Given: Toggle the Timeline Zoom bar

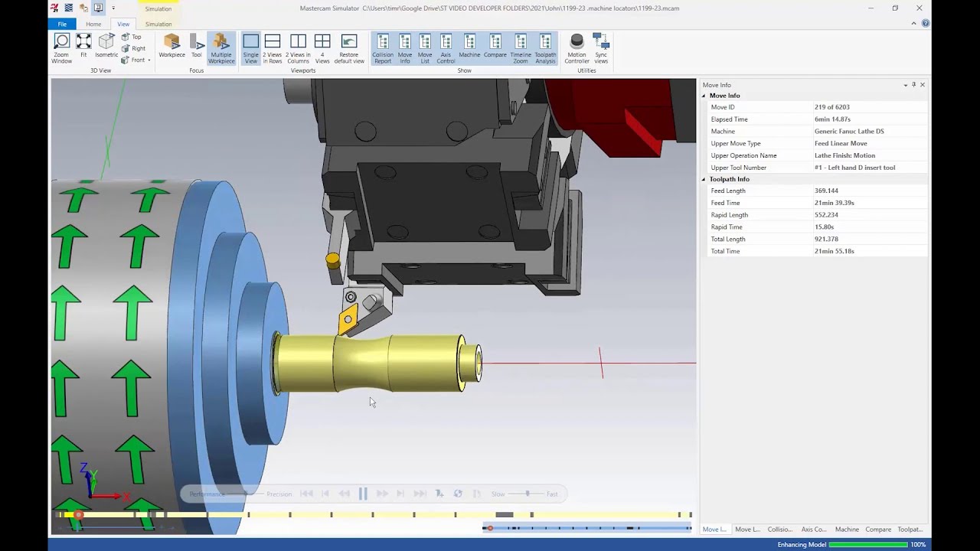Looking at the screenshot, I should pyautogui.click(x=521, y=48).
